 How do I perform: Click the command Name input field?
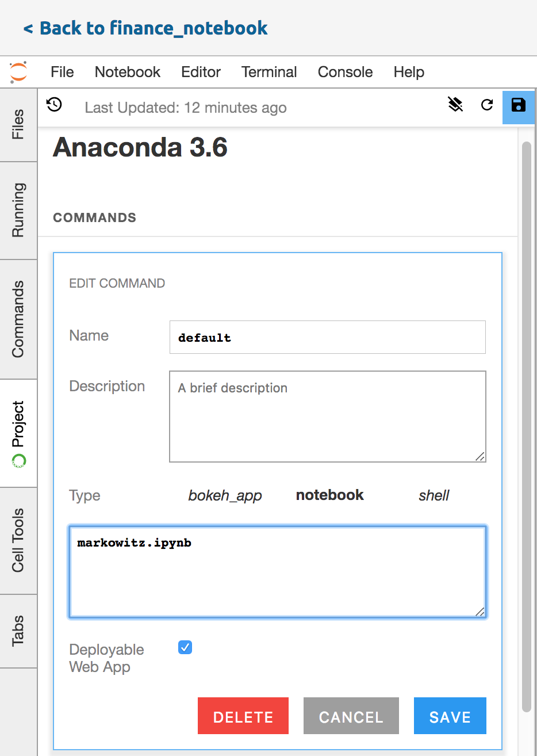point(327,337)
